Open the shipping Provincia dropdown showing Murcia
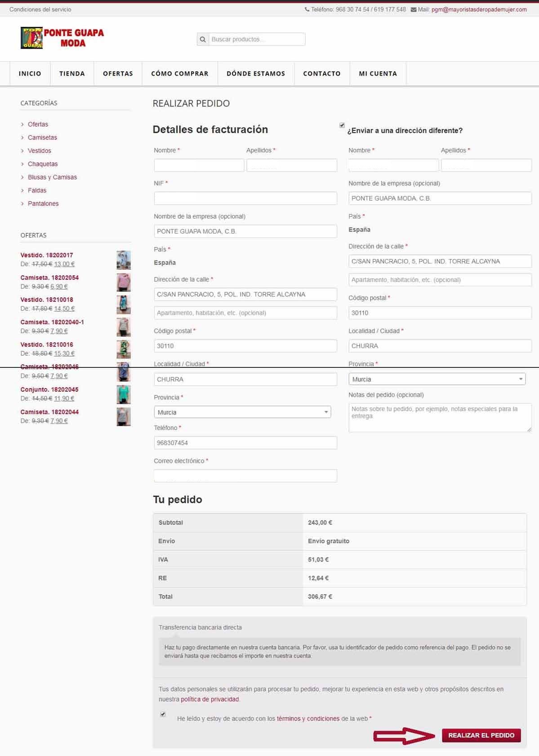This screenshot has height=756, width=539. [x=437, y=379]
